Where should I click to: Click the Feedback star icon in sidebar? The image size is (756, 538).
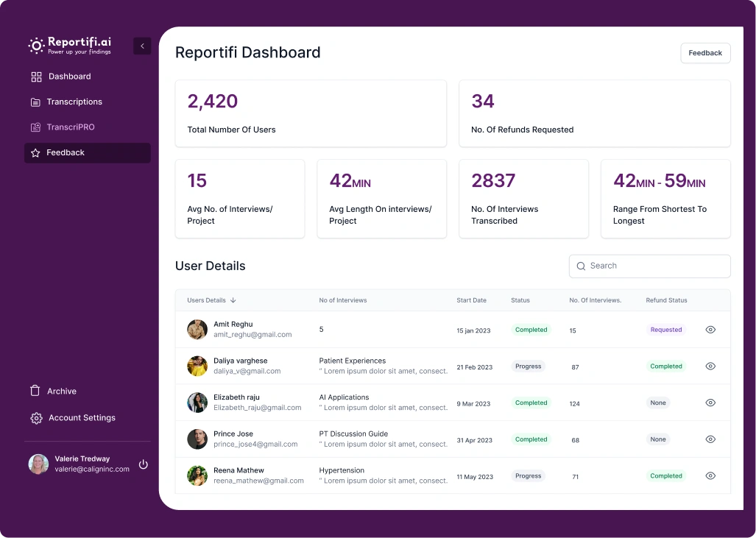coord(35,153)
